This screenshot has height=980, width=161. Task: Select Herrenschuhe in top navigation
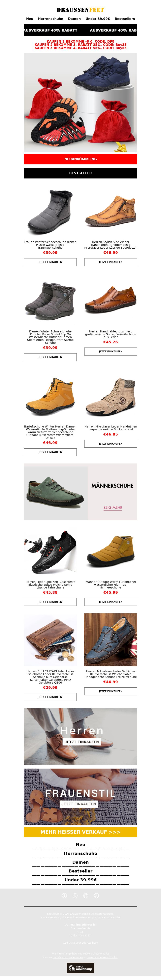[x=51, y=19]
